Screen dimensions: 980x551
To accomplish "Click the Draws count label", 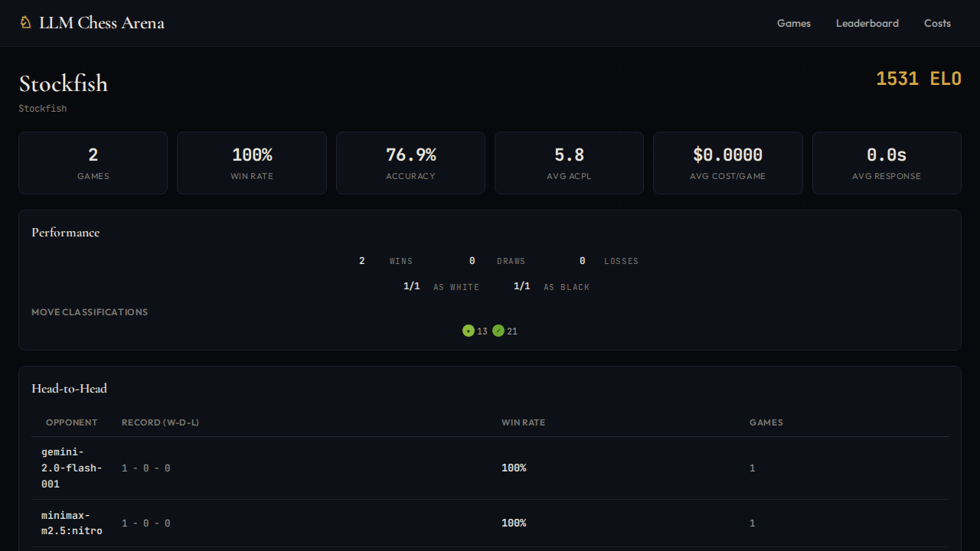I will [x=511, y=261].
